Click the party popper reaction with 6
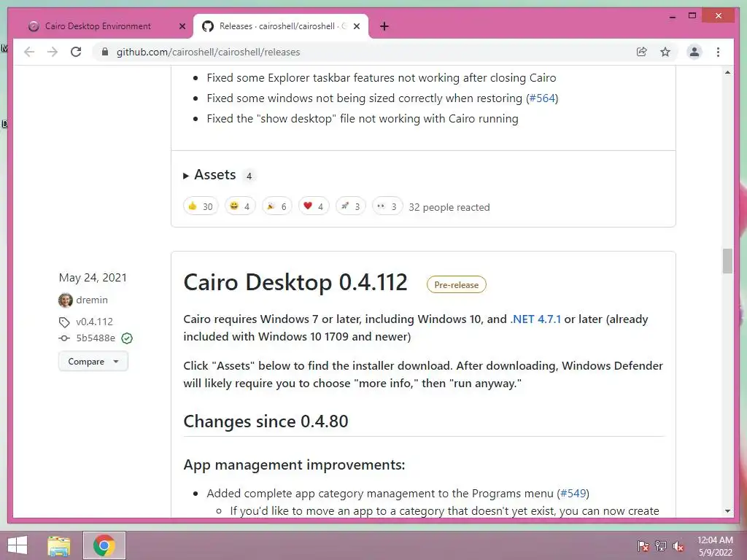 [x=276, y=206]
